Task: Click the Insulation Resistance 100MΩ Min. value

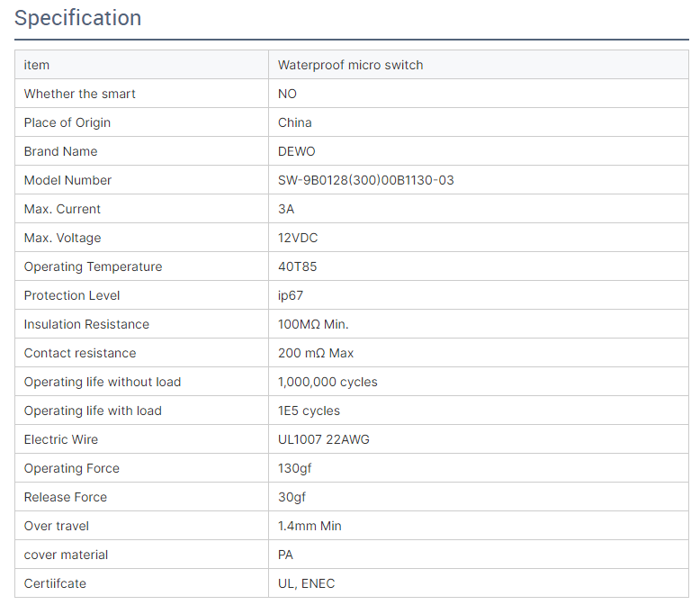Action: (313, 324)
